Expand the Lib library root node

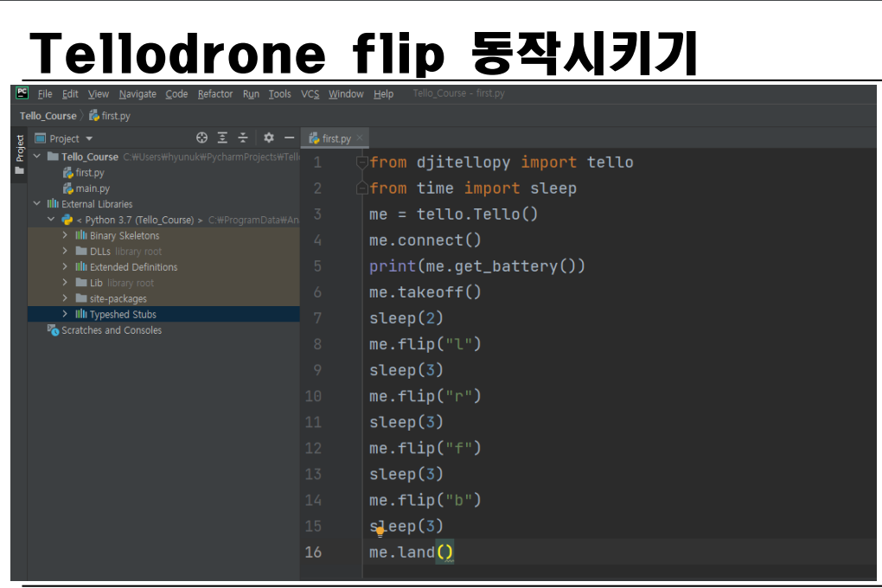tap(65, 283)
